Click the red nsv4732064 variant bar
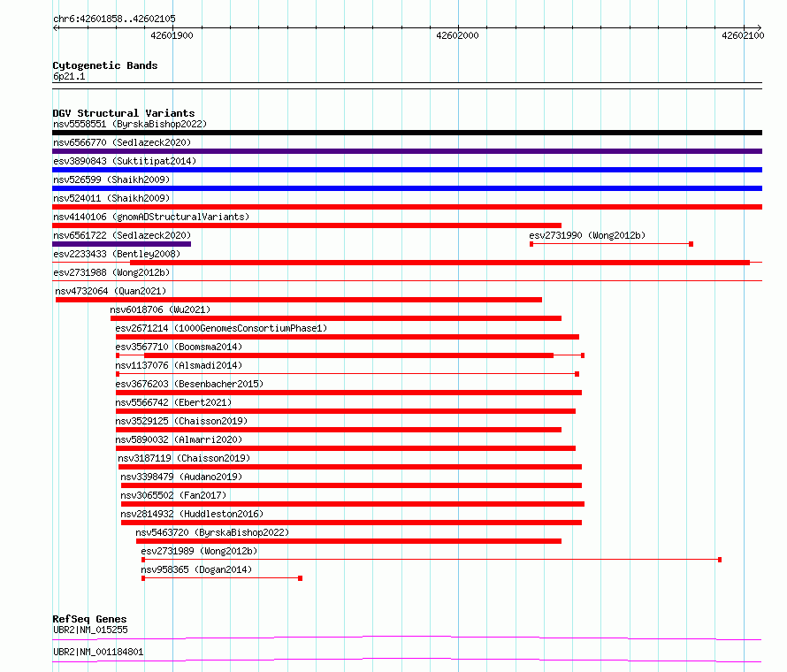Viewport: 787px width, 672px height. (x=299, y=300)
